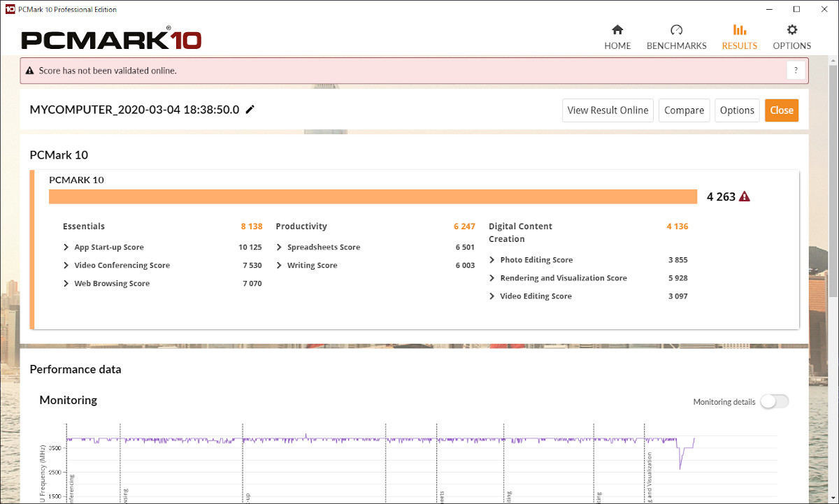Click the orange Close button
The width and height of the screenshot is (839, 504).
782,110
